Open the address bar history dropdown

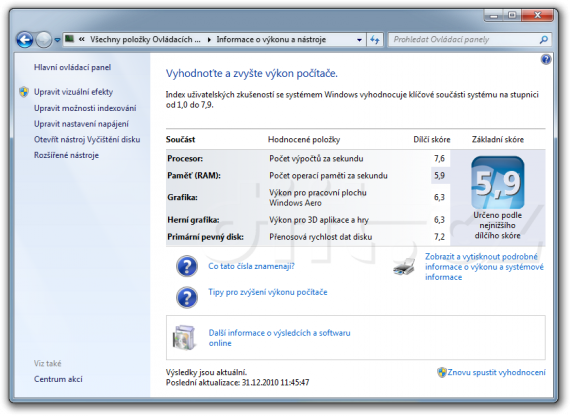pos(359,40)
